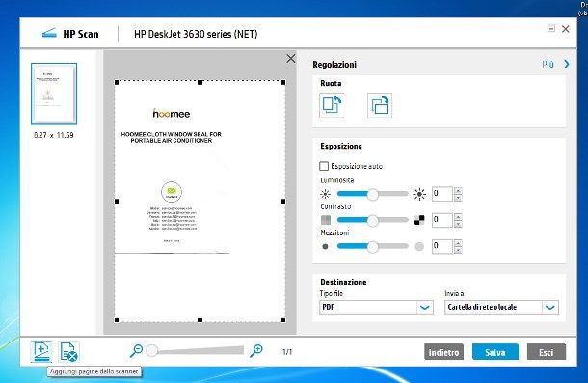The width and height of the screenshot is (588, 383).
Task: Click the page counter 1/1 text
Action: [x=287, y=352]
